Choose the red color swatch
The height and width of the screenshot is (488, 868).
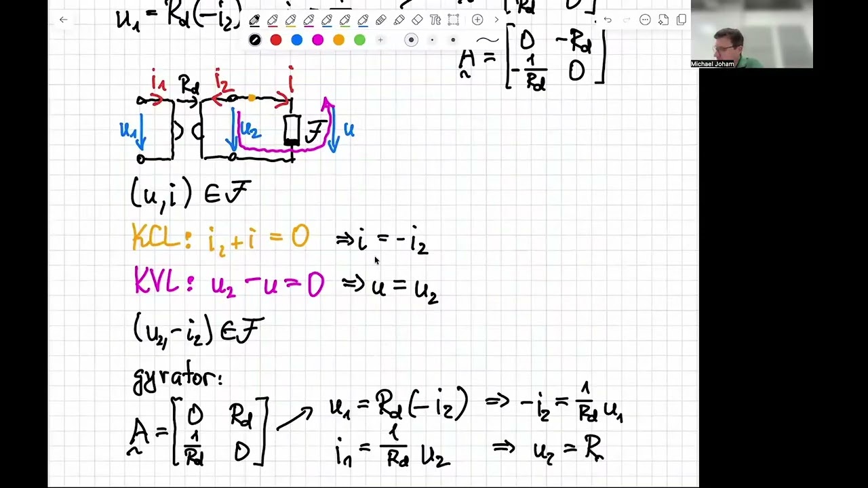(x=276, y=40)
